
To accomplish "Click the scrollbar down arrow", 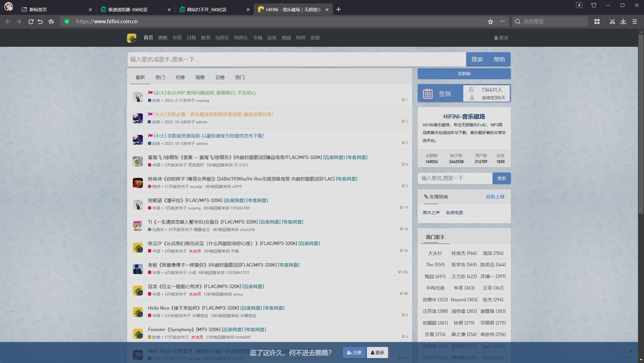I will [x=641, y=360].
